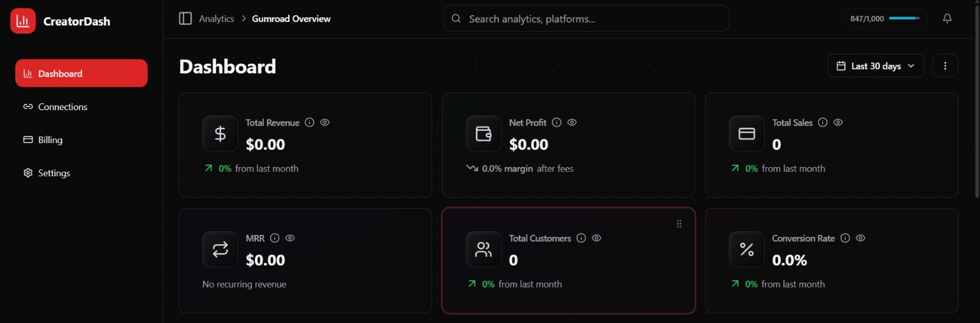Click the Conversion Rate info icon
The height and width of the screenshot is (323, 980).
click(845, 238)
